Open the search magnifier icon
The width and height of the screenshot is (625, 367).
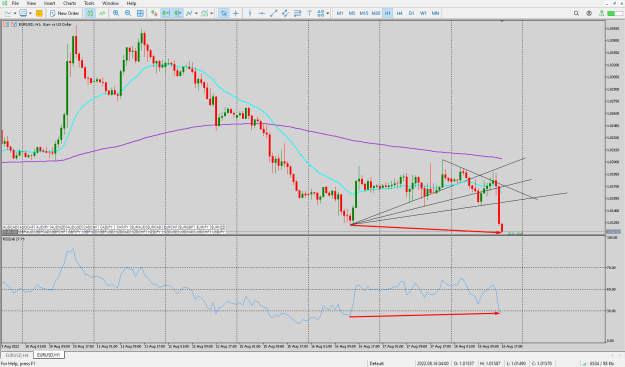tap(576, 13)
